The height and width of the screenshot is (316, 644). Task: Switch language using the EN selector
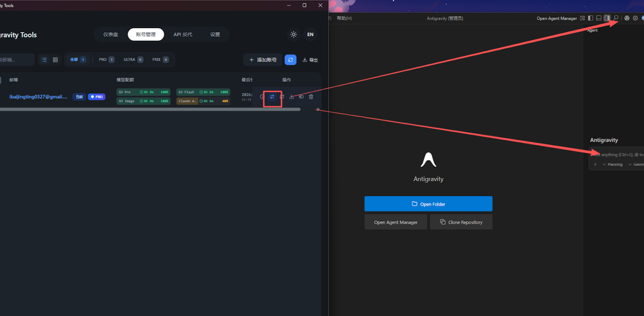point(310,34)
